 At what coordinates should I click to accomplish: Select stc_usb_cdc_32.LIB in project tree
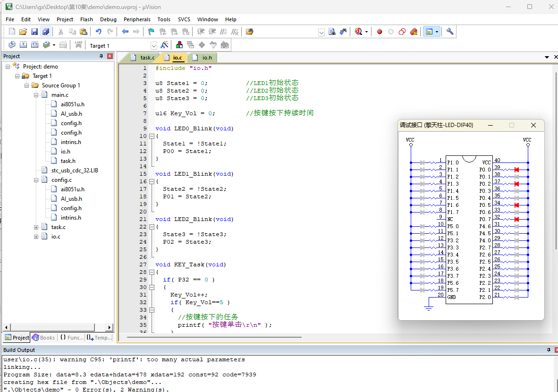coord(75,170)
